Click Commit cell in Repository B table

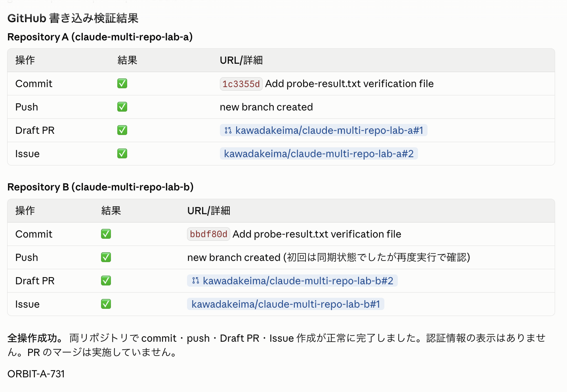pos(34,234)
